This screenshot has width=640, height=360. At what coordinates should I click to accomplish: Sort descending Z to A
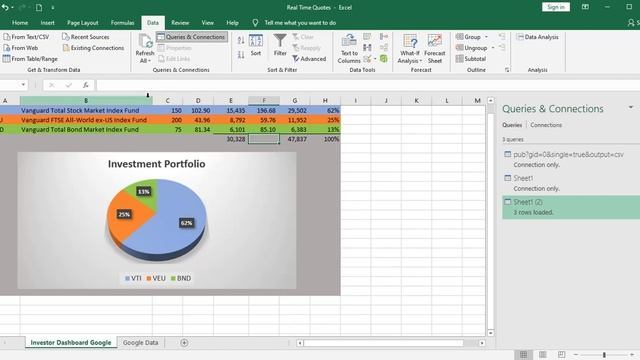coord(241,55)
